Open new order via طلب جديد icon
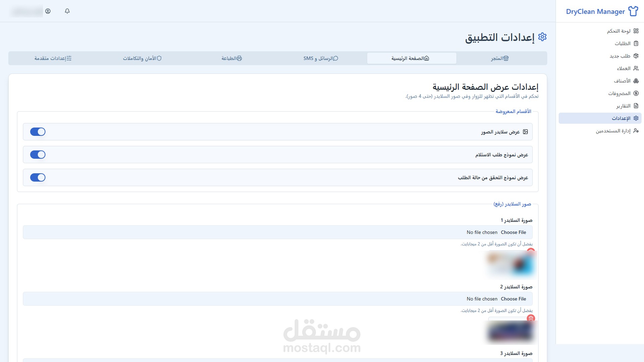The image size is (644, 362). tap(636, 56)
